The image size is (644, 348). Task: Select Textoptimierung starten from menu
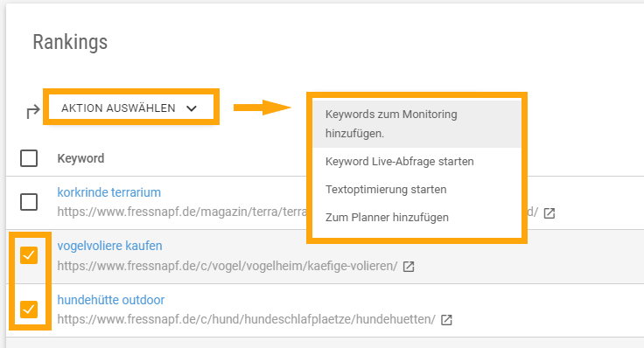coord(416,189)
